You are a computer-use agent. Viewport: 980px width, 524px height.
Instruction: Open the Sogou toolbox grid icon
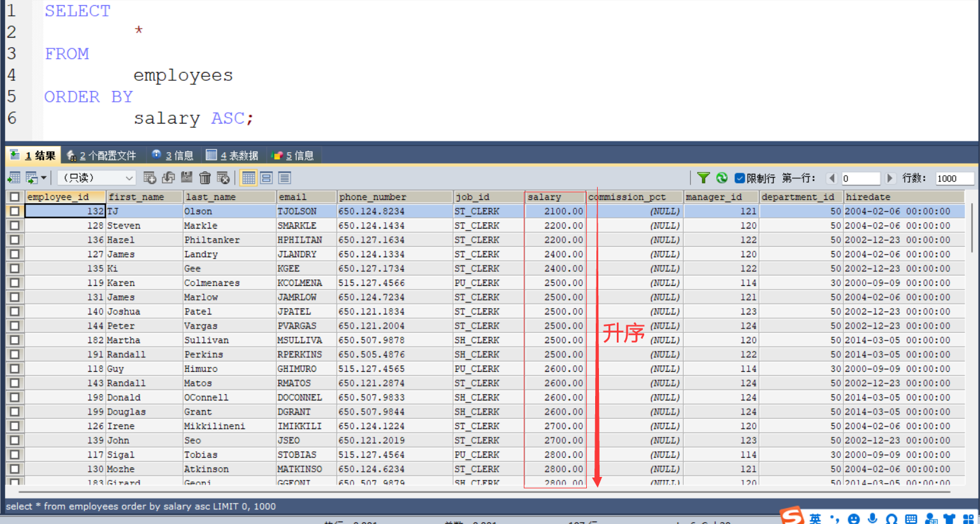click(x=969, y=519)
